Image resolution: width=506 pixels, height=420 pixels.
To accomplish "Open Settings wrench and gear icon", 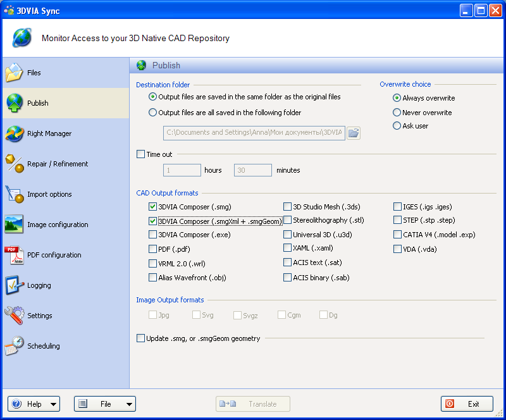I will [15, 316].
